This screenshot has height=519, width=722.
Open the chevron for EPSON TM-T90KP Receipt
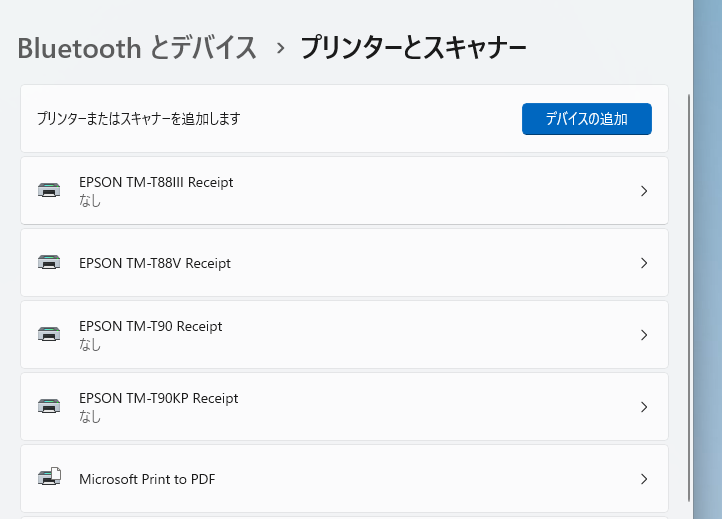pos(644,407)
